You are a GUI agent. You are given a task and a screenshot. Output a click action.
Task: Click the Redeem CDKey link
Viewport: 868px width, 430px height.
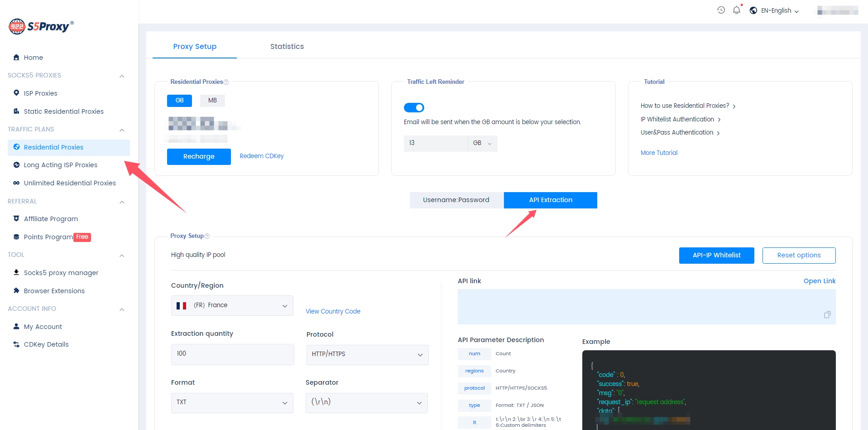(261, 156)
